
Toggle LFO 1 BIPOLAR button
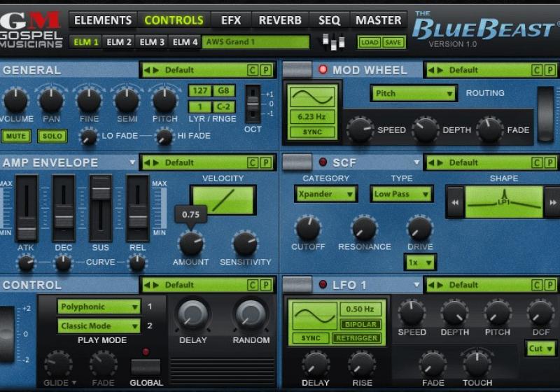(360, 325)
